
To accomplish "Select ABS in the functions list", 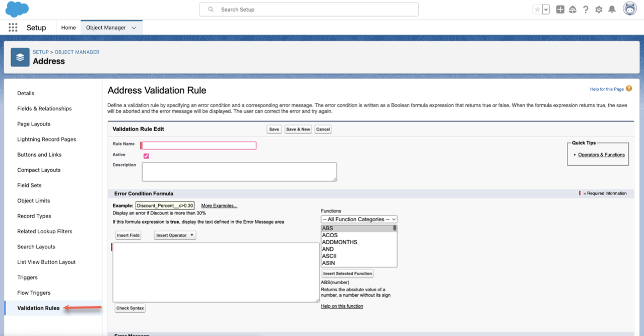I will point(357,229).
